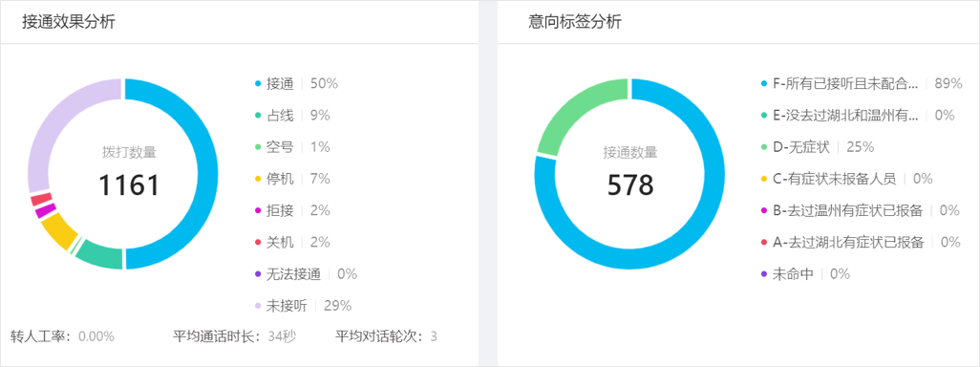Click the C-有症状未报备人员 legend label
Image resolution: width=980 pixels, height=367 pixels.
[835, 180]
